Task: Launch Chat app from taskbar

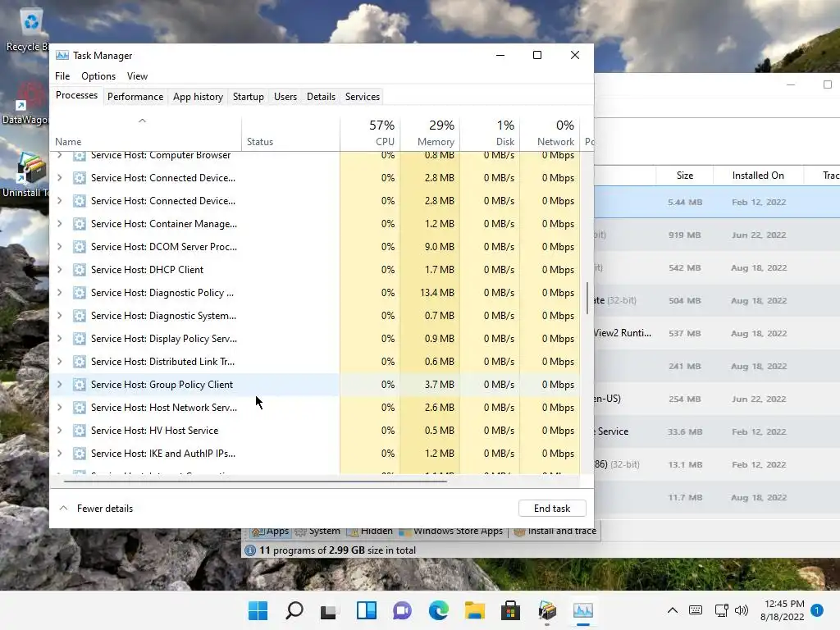Action: [402, 610]
